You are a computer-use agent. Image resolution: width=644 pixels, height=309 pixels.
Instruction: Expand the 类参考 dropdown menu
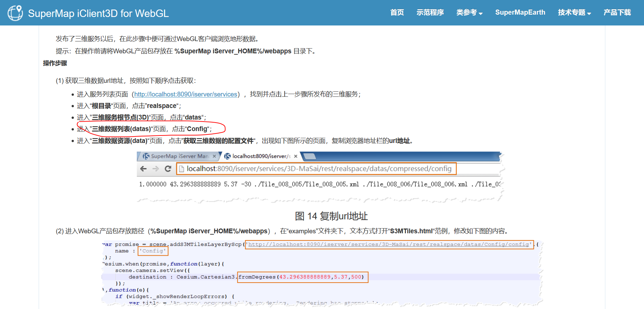pos(469,13)
